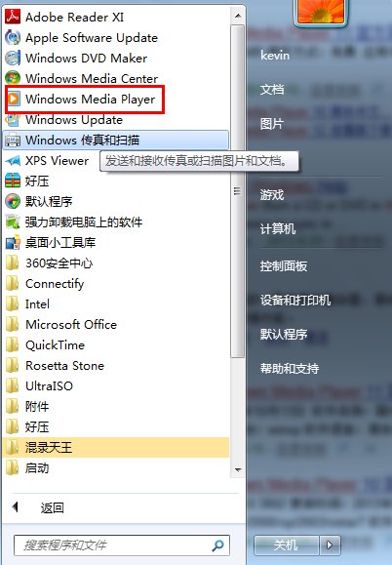Click the search programs and files box

(x=122, y=545)
